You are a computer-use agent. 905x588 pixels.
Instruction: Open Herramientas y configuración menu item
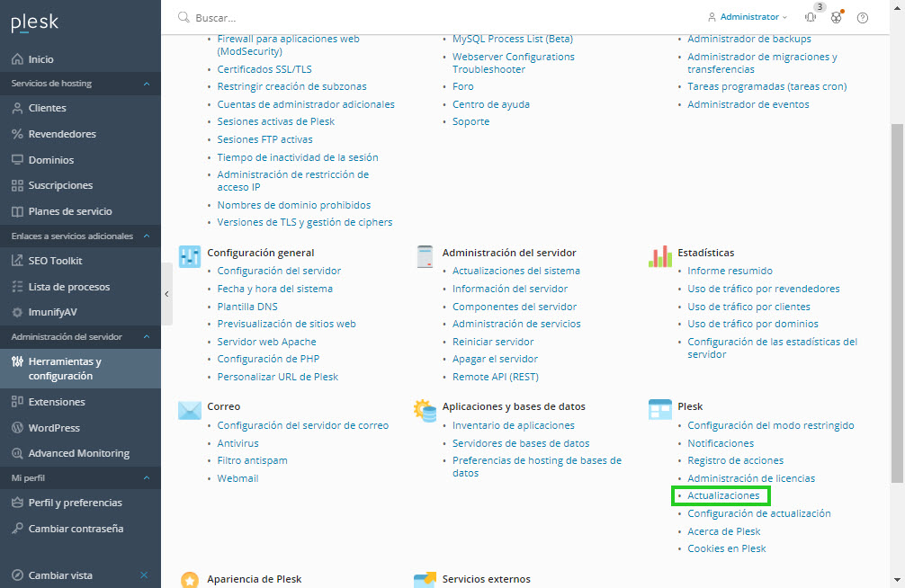pos(80,368)
